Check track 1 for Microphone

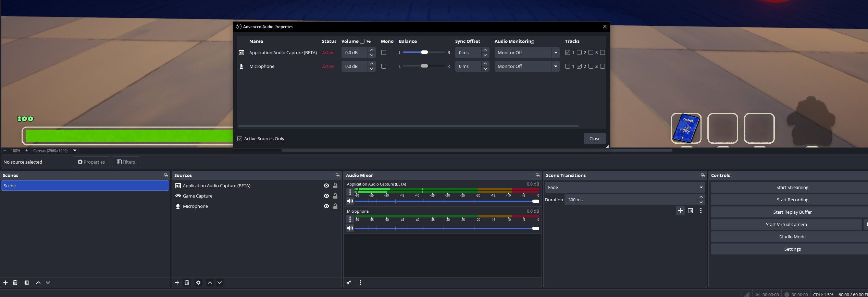click(x=568, y=66)
